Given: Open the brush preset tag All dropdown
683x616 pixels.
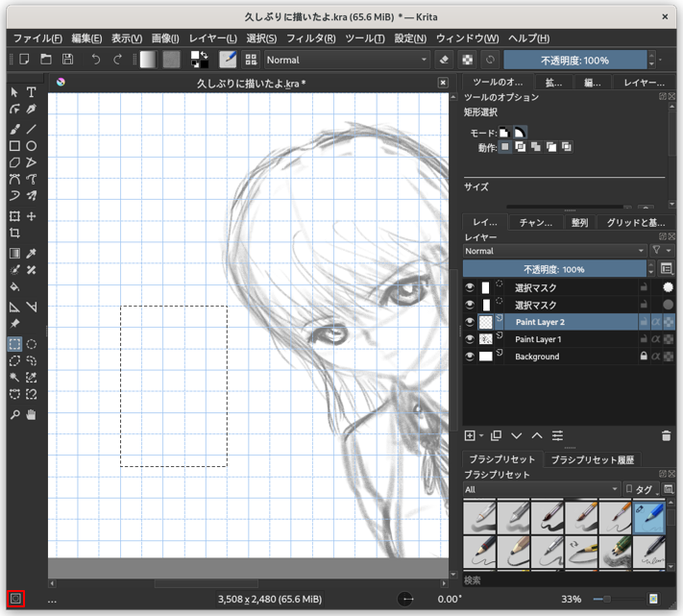Looking at the screenshot, I should tap(542, 489).
